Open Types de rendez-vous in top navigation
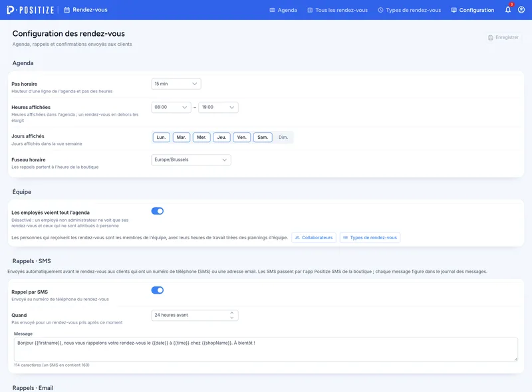 [x=410, y=10]
